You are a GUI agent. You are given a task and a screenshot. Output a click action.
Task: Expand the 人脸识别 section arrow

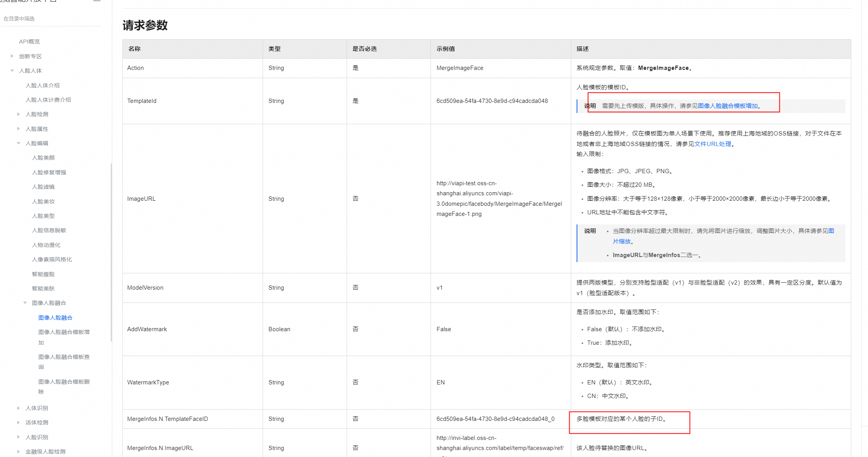click(18, 437)
